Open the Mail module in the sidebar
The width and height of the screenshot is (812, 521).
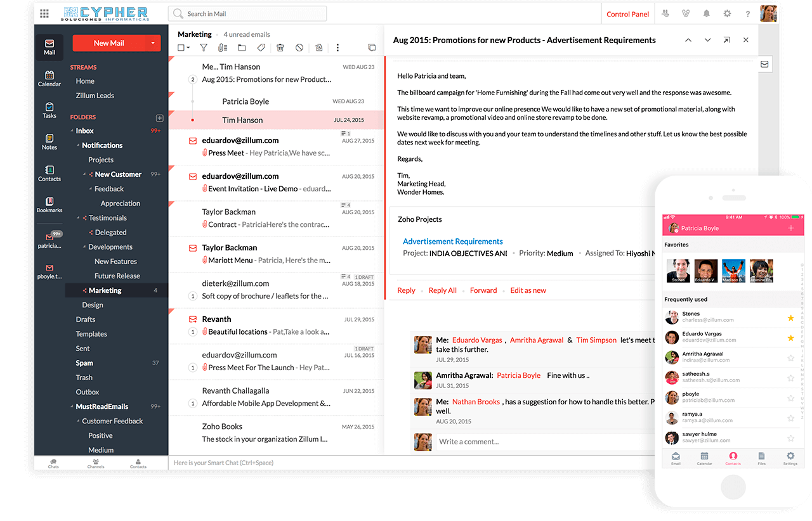[49, 48]
